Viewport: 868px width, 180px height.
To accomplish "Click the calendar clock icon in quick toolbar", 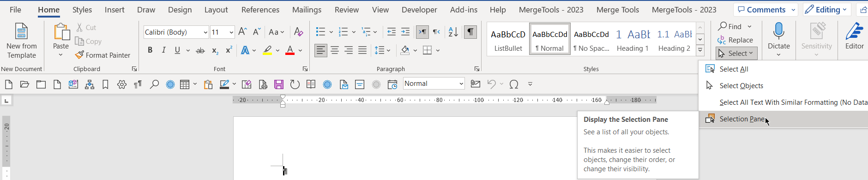I will 392,84.
